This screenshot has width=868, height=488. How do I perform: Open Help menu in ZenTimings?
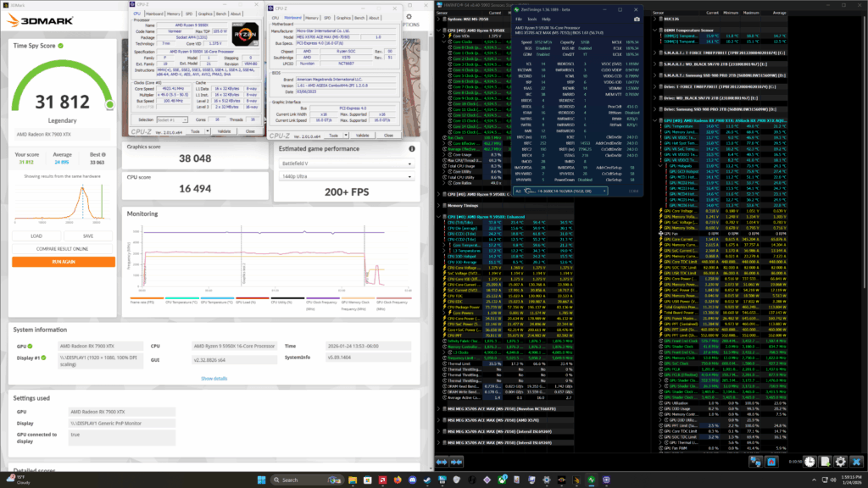point(546,19)
